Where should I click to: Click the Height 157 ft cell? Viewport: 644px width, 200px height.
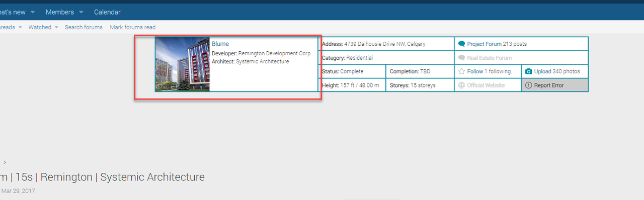(352, 85)
